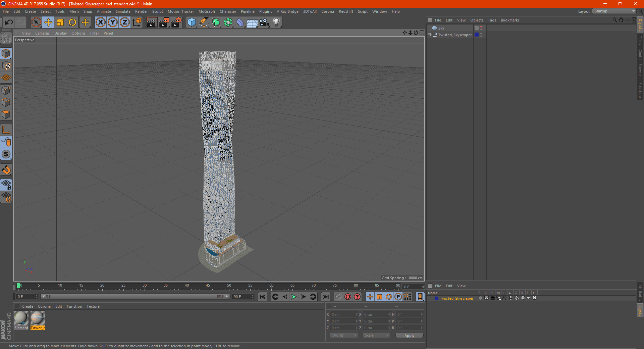Click the last-used tool cross icon after Rotate

point(85,22)
